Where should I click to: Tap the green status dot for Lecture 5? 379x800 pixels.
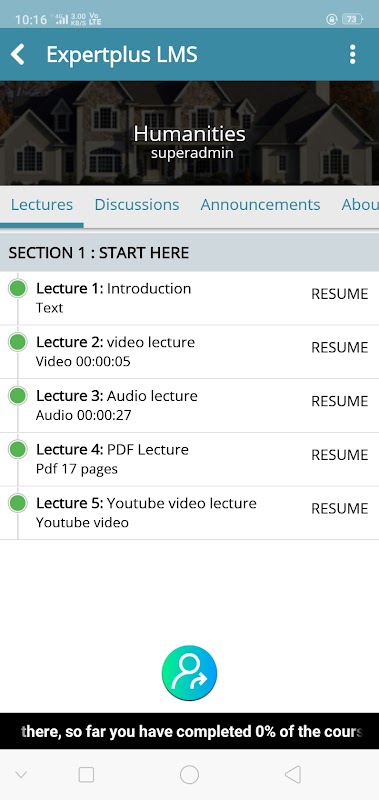(18, 503)
